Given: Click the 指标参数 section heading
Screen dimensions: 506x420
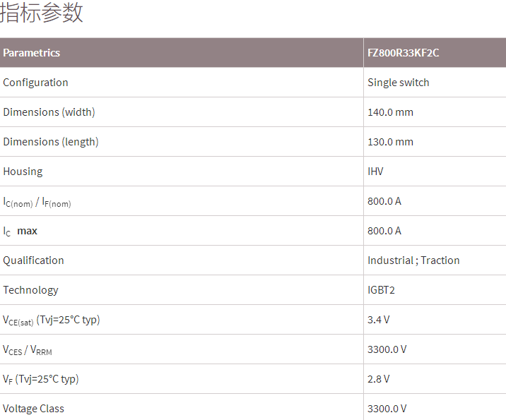Looking at the screenshot, I should 42,13.
